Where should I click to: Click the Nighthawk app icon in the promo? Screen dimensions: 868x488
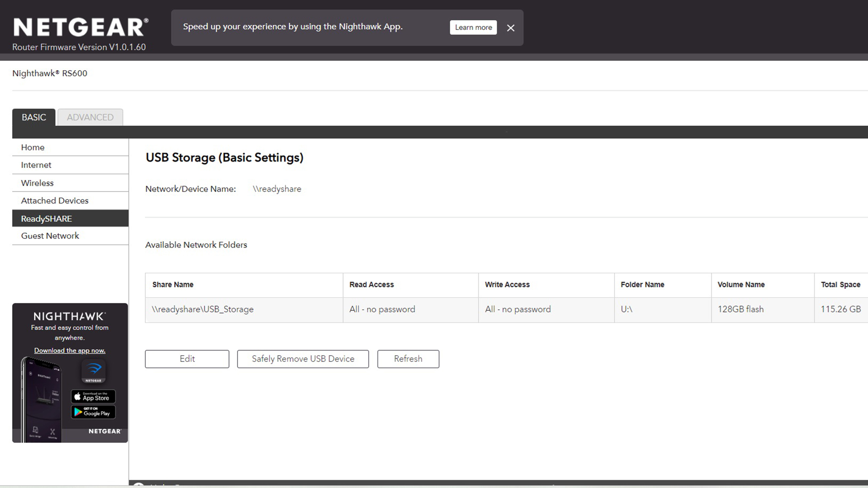pyautogui.click(x=93, y=371)
